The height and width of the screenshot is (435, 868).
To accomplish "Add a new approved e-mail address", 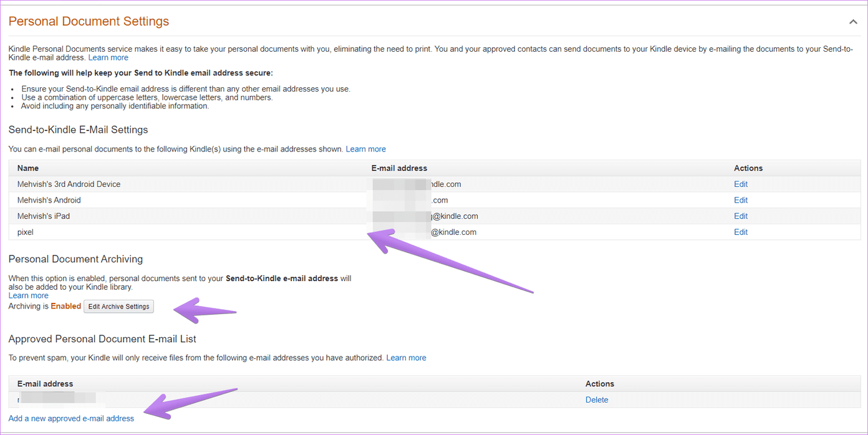I will point(71,418).
